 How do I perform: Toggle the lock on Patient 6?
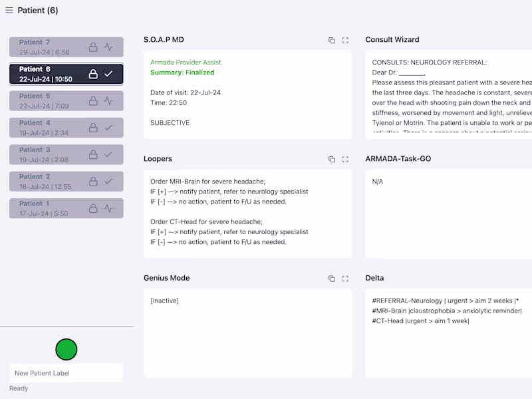(93, 74)
